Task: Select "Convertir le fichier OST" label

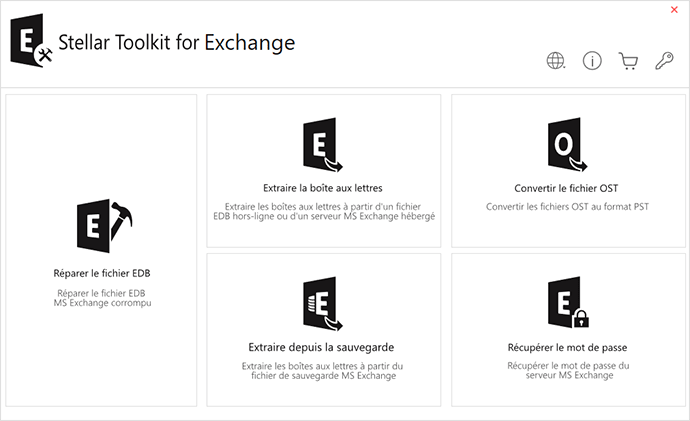Action: pyautogui.click(x=567, y=188)
